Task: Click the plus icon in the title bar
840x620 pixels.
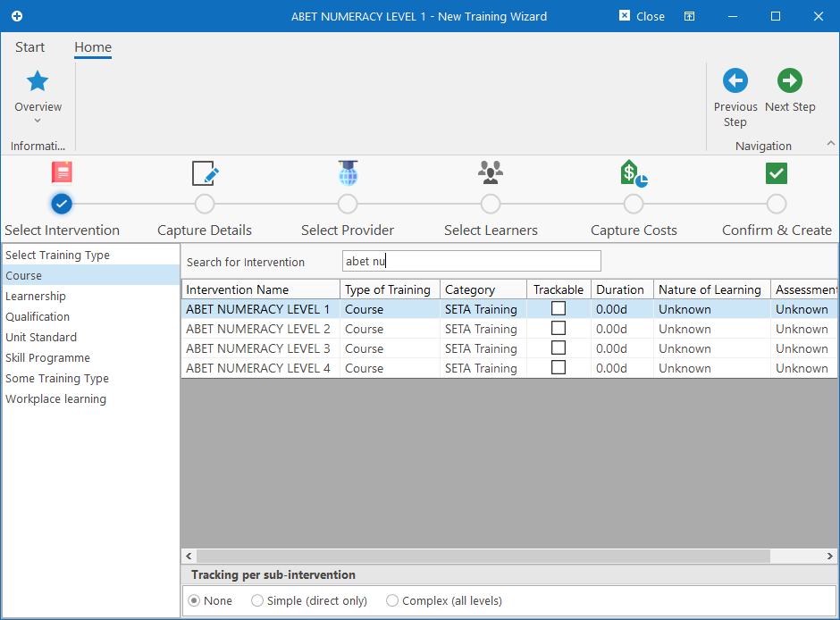Action: pos(17,16)
